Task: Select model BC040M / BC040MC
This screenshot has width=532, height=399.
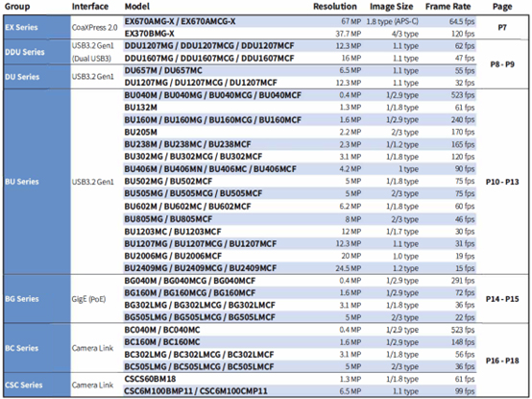Action: pos(162,330)
